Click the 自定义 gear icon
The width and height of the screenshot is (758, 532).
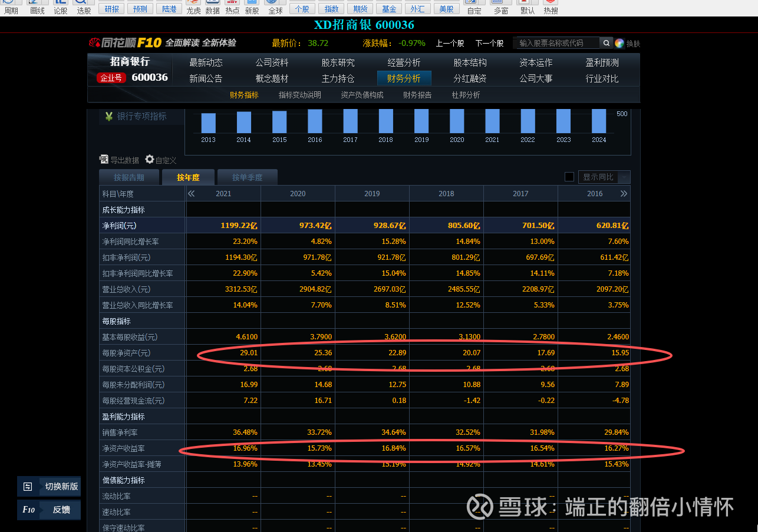(x=150, y=160)
